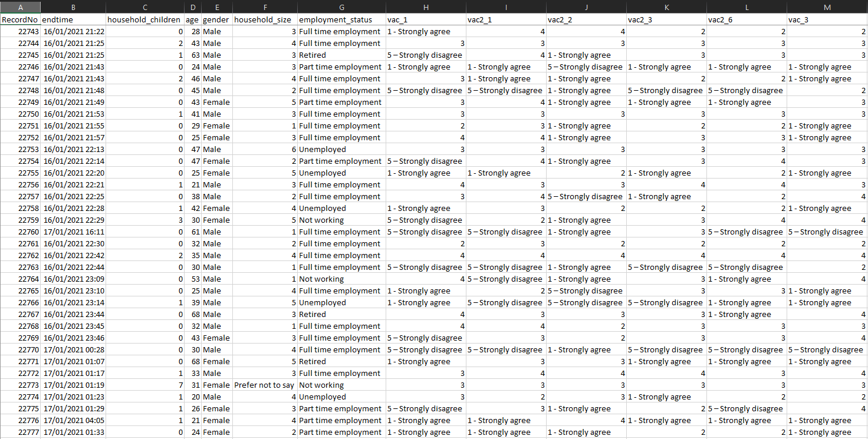Select the RecordNo header cell

21,19
